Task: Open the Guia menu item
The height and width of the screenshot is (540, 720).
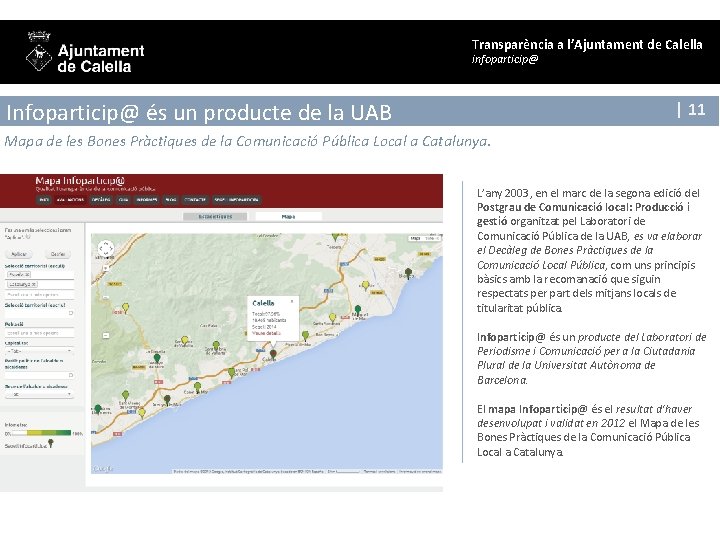Action: coord(123,200)
